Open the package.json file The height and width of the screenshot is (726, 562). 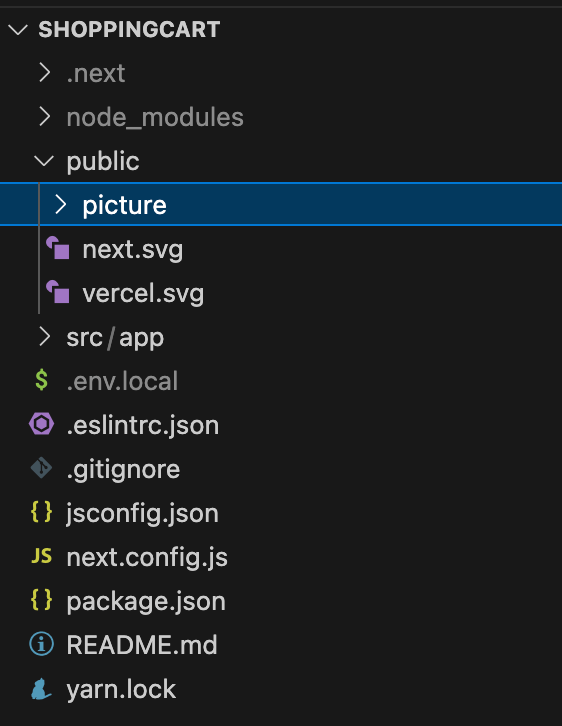click(146, 601)
